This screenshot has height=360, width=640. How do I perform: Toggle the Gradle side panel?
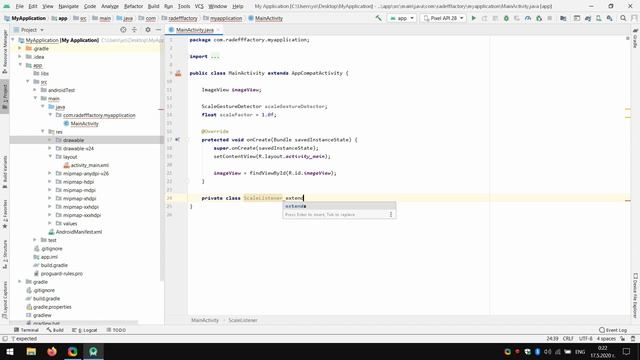pos(635,38)
